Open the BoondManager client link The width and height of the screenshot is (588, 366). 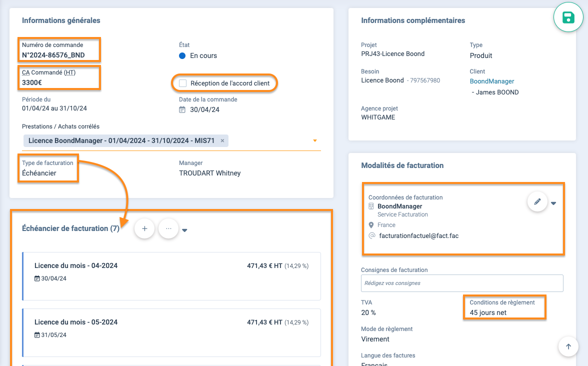491,81
